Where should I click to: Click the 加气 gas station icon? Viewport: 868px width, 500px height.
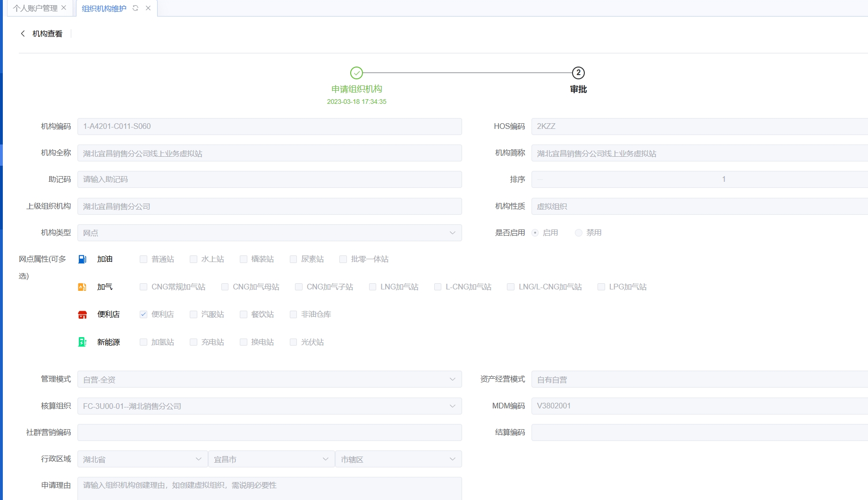tap(82, 287)
